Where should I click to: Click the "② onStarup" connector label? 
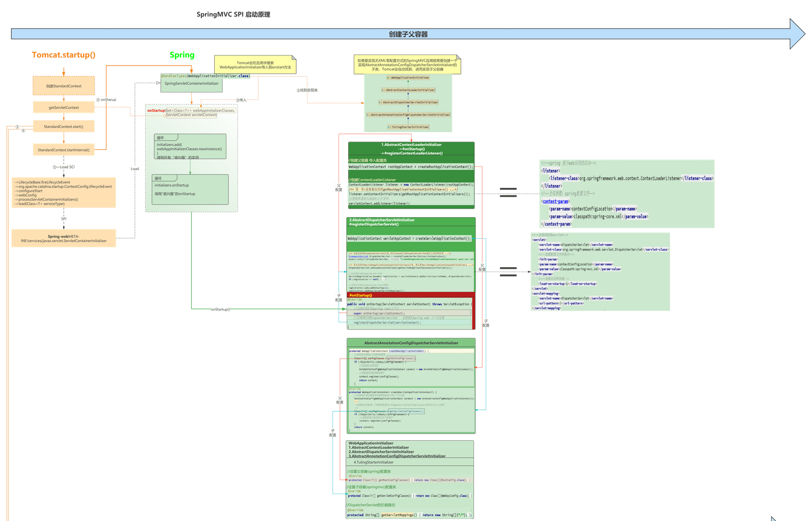click(x=106, y=100)
